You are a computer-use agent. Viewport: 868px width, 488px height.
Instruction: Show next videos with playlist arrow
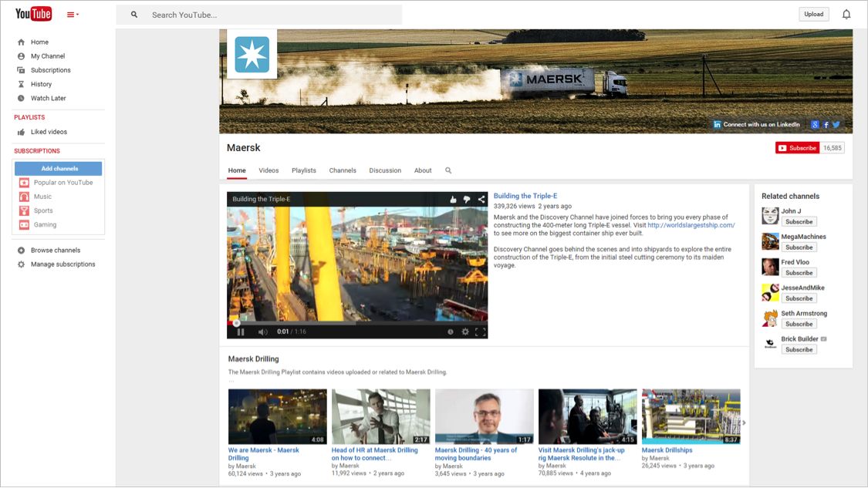[x=744, y=422]
